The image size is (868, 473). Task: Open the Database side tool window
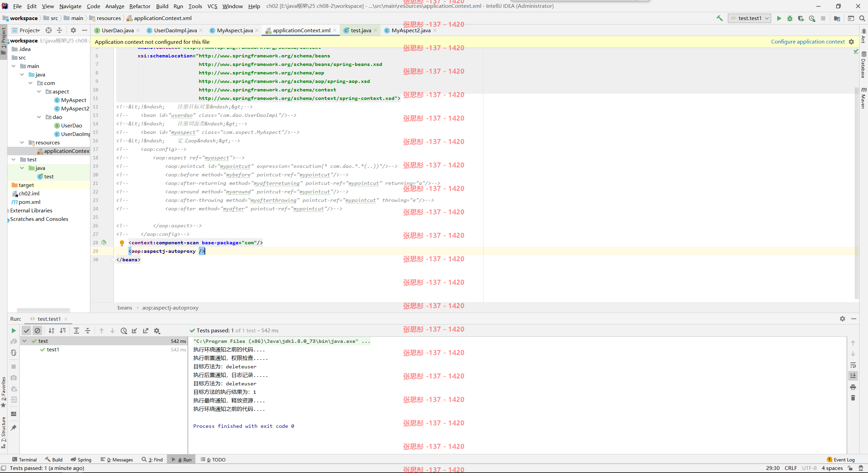(x=863, y=65)
